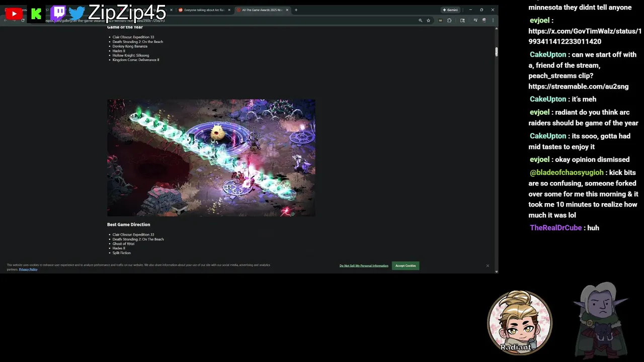This screenshot has width=644, height=362.
Task: Click the Game of the Year heading
Action: (x=125, y=27)
